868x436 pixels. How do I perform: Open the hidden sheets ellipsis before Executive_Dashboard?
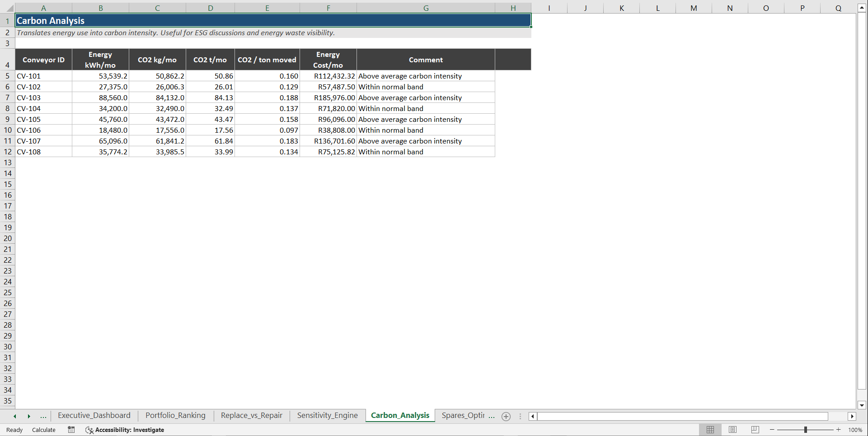[43, 416]
